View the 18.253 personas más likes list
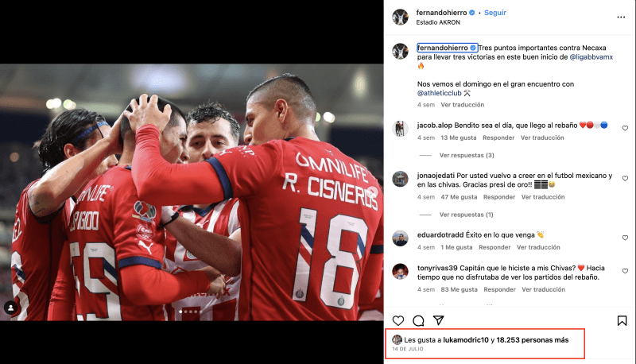The width and height of the screenshot is (636, 364). [x=532, y=340]
